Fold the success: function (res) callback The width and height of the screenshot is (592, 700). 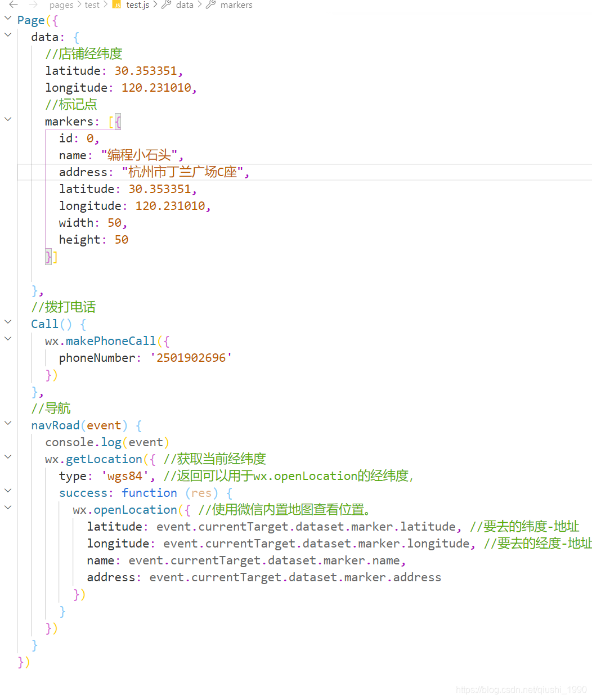click(x=8, y=491)
